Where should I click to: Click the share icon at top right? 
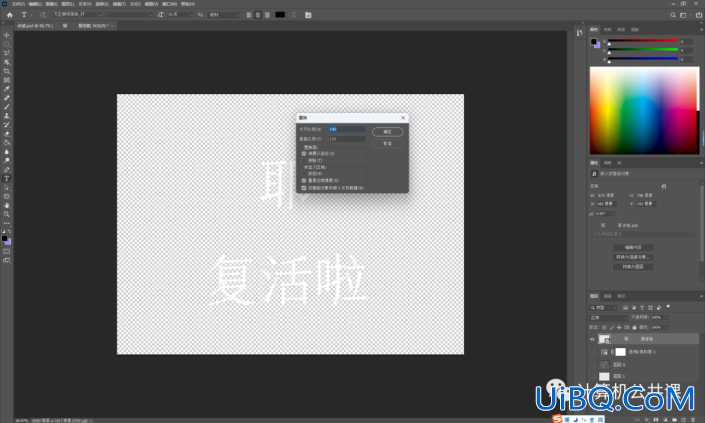pyautogui.click(x=699, y=15)
